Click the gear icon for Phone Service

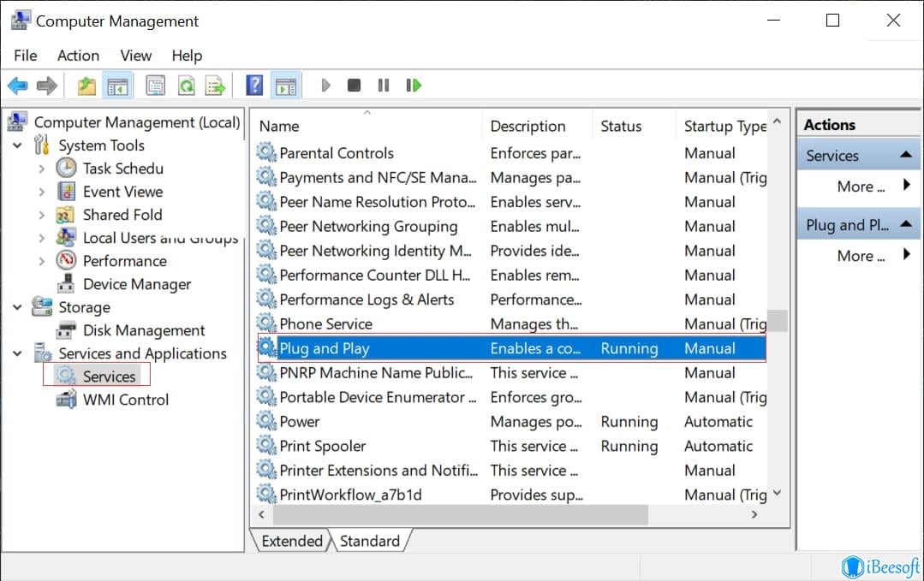(x=266, y=323)
